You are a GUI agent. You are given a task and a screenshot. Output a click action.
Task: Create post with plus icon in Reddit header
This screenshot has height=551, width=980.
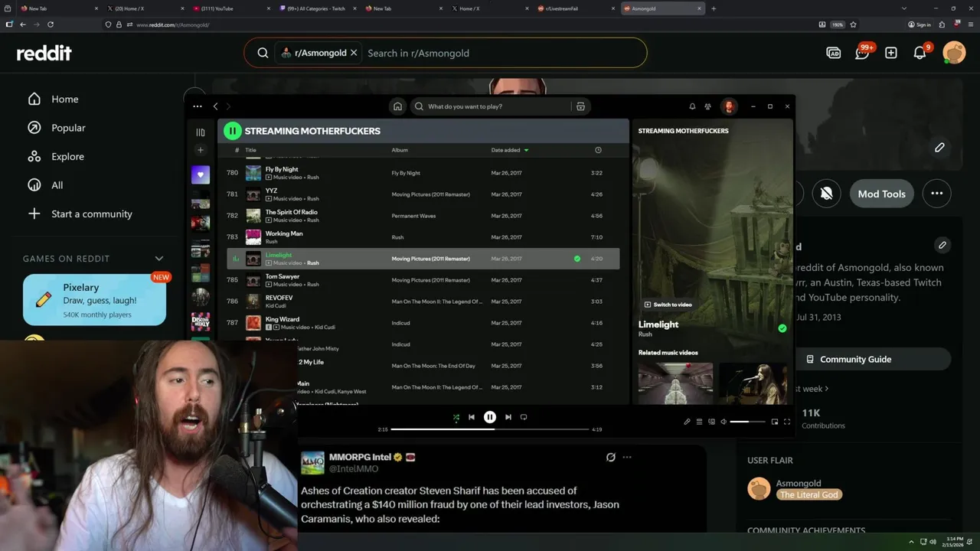point(891,53)
